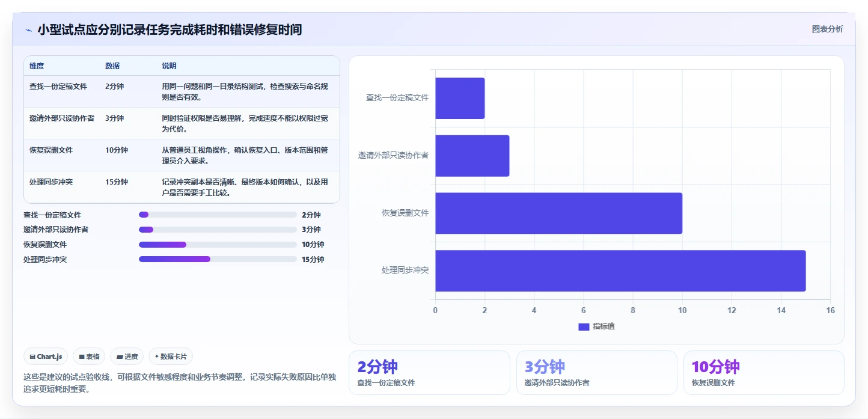Select table cell 查找一份定稿文件
The height and width of the screenshot is (419, 868).
(x=58, y=87)
